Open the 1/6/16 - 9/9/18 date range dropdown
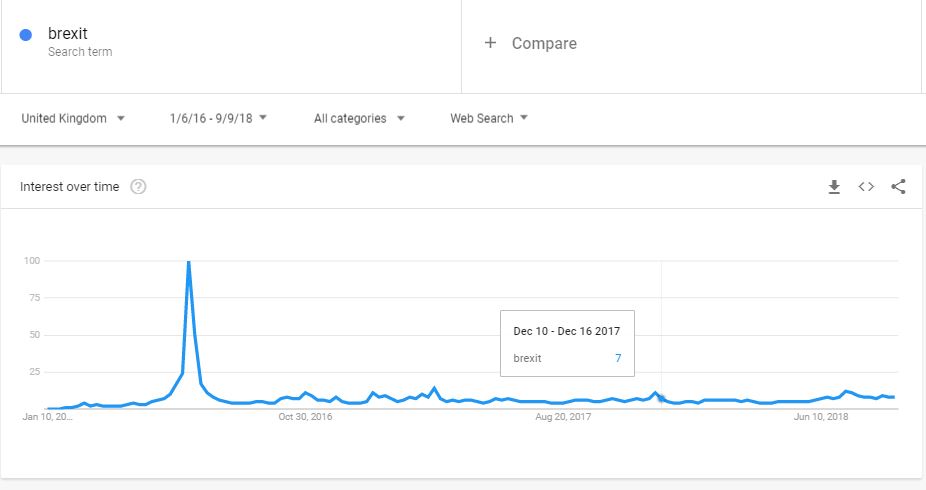Image resolution: width=926 pixels, height=490 pixels. (218, 118)
